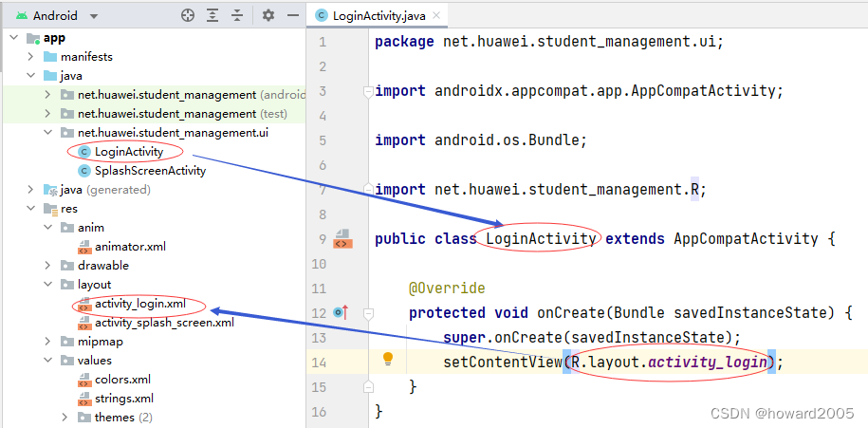Image resolution: width=868 pixels, height=428 pixels.
Task: Collapse the anim folder
Action: 48,228
